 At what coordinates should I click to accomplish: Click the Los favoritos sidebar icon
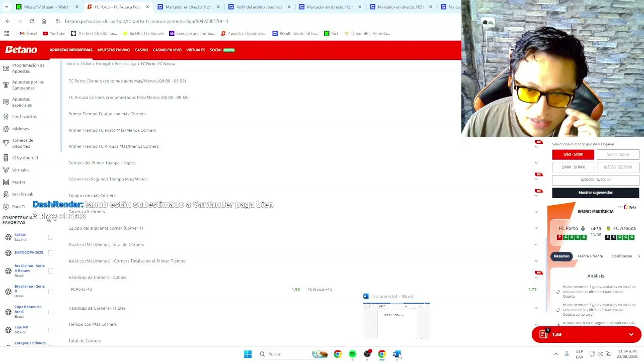(x=6, y=116)
